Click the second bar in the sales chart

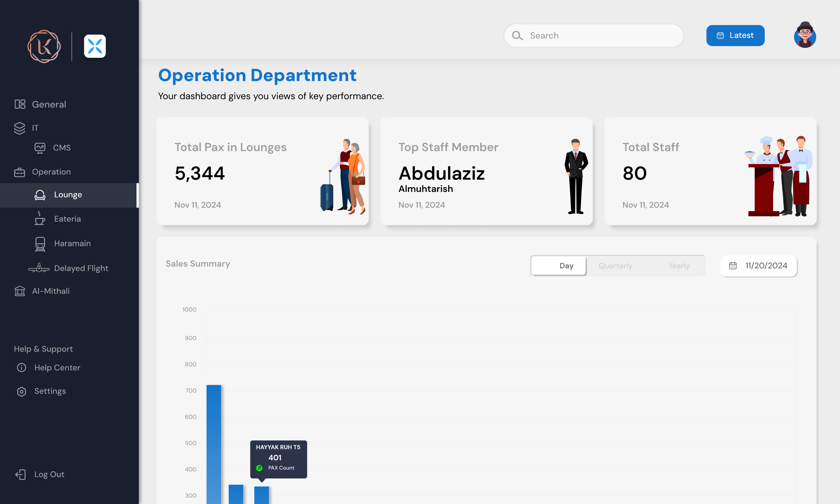[x=236, y=494]
